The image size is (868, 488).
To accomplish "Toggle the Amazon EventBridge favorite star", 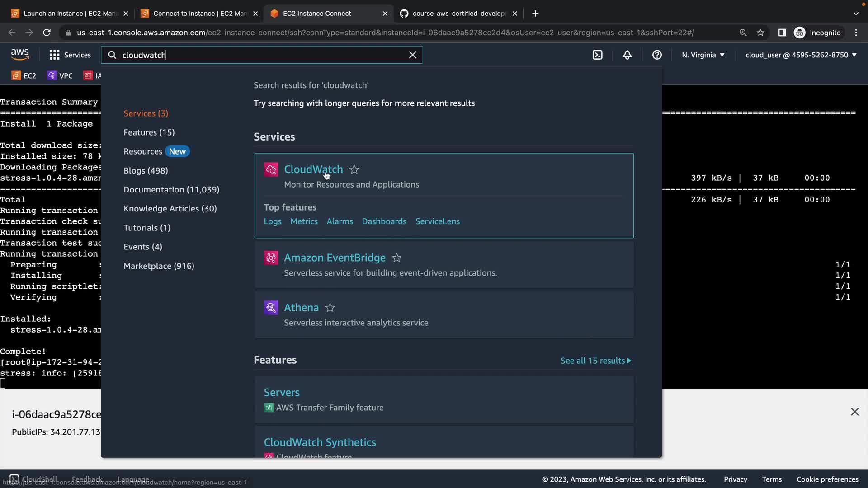I will (396, 258).
